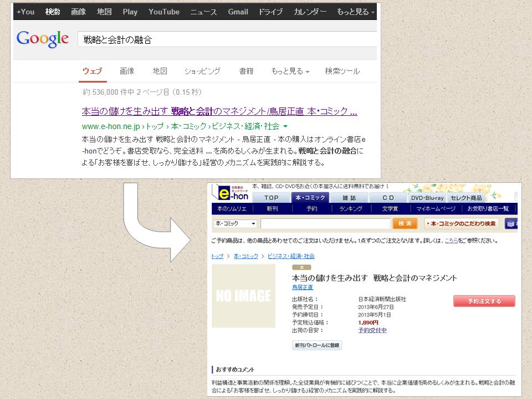Open the もっと見る menu in Google's top bar
532x399 pixels.
coord(354,12)
